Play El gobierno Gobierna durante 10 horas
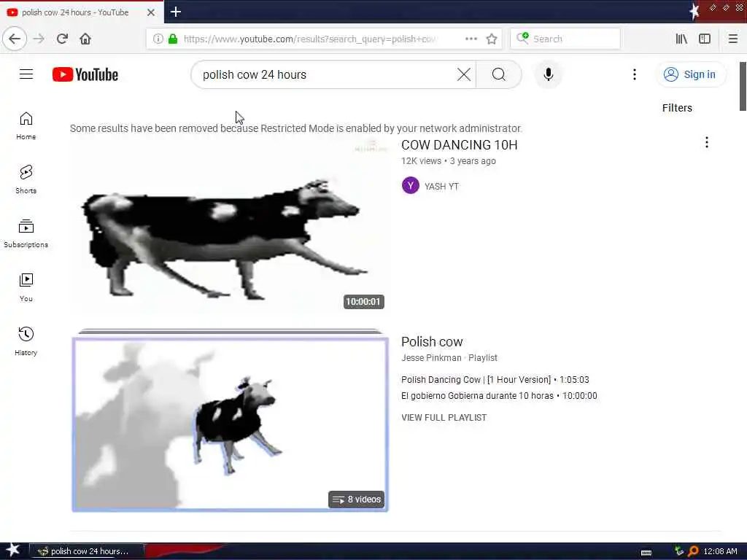This screenshot has height=560, width=747. tap(499, 396)
